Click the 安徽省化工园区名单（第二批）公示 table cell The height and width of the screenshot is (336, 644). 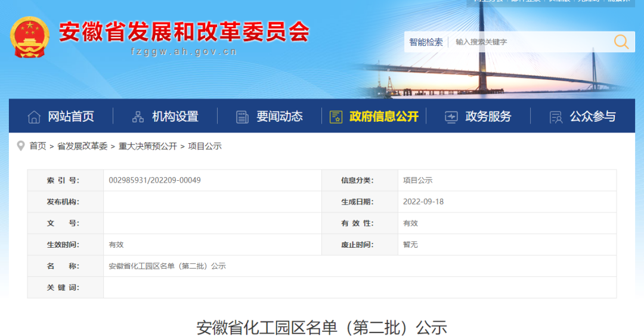[360, 266]
